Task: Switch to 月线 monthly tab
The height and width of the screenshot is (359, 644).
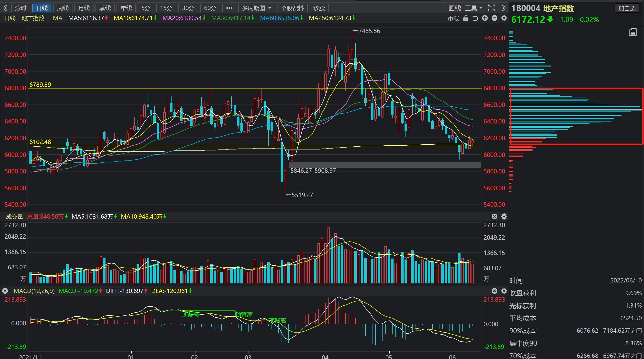Action: 84,8
